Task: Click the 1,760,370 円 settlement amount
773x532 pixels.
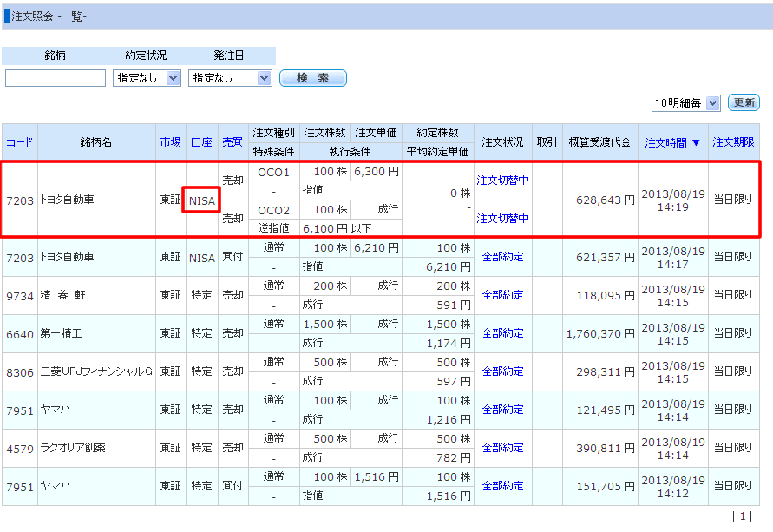Action: [600, 334]
